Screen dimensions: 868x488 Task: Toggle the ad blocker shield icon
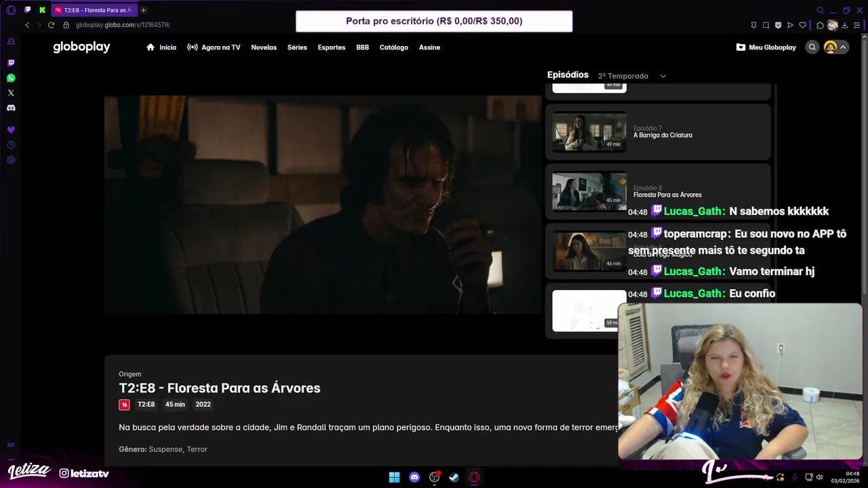click(778, 25)
